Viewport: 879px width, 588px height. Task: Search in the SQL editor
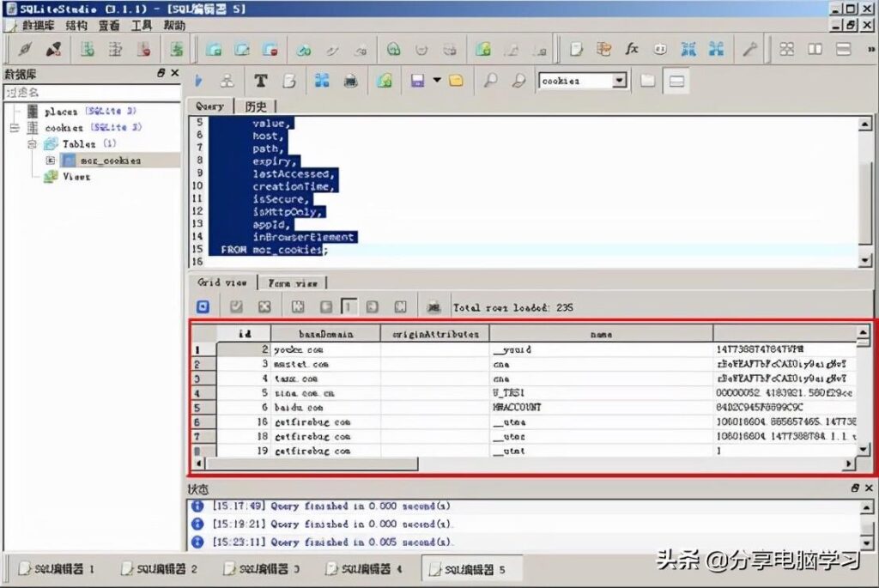[x=490, y=81]
